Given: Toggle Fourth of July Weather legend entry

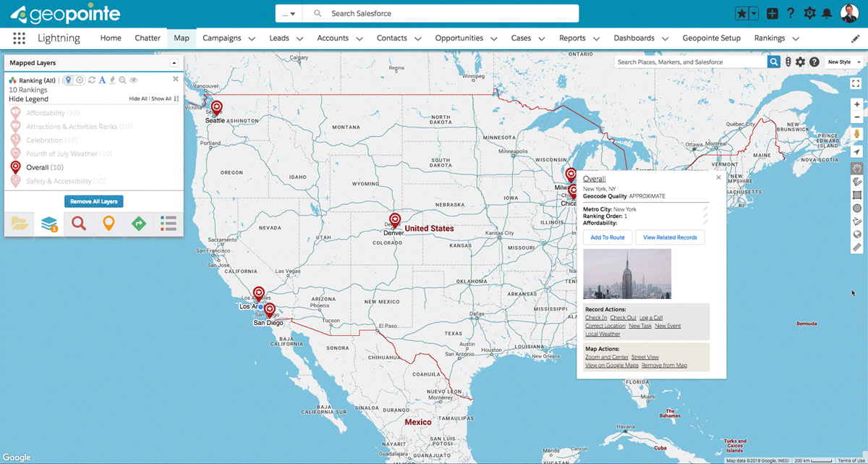Looking at the screenshot, I should [61, 153].
